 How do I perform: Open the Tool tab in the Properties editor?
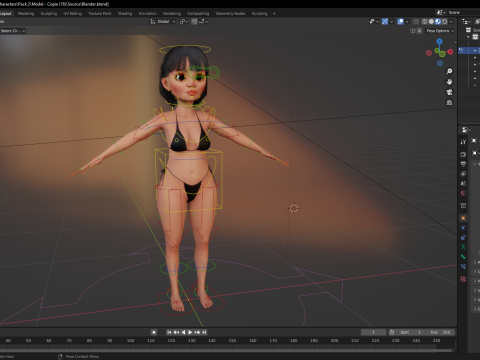[463, 142]
